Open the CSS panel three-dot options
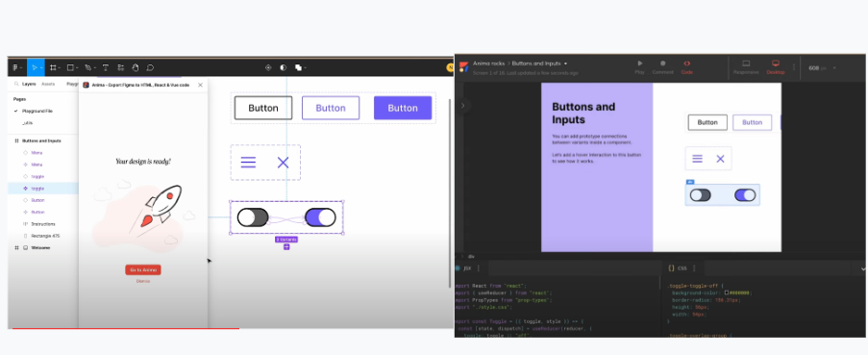 tap(694, 268)
